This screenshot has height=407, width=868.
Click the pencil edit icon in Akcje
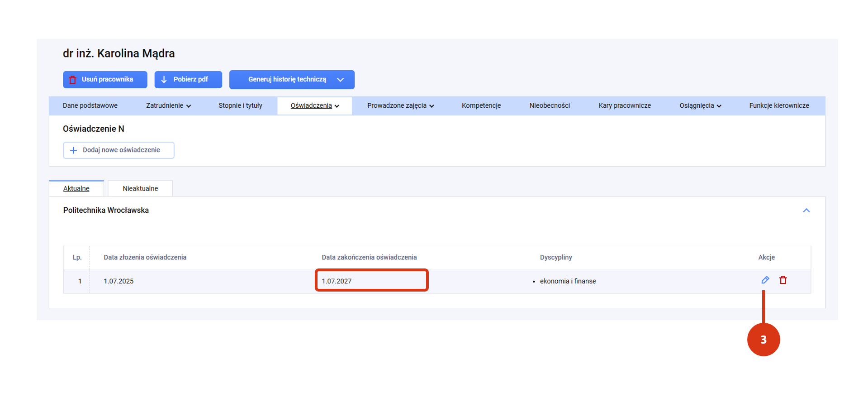tap(765, 280)
